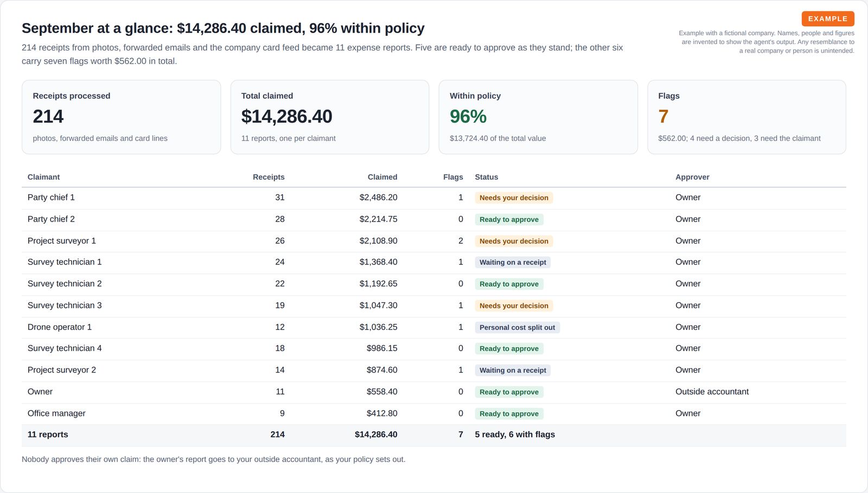
Task: Click the Total claimed $14,286.40 card
Action: [x=330, y=117]
